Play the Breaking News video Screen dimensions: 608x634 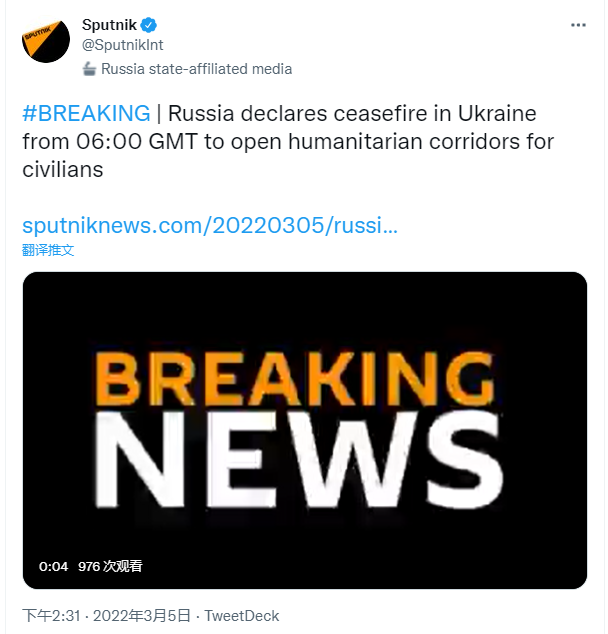(305, 430)
